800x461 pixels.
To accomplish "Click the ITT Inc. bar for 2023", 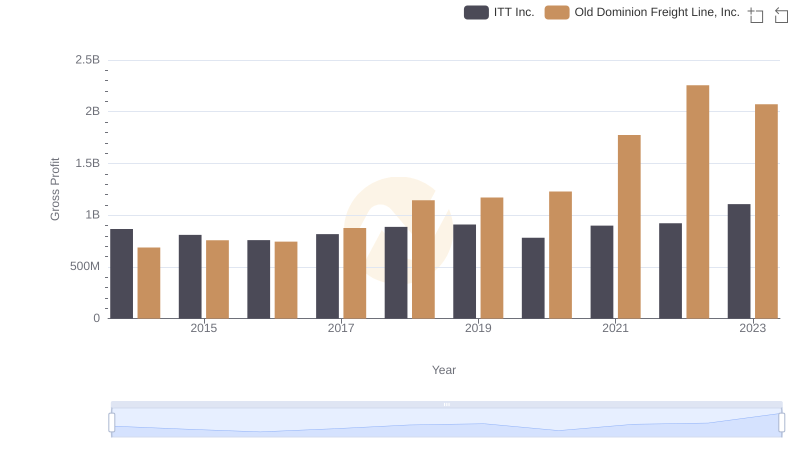I will pos(739,262).
